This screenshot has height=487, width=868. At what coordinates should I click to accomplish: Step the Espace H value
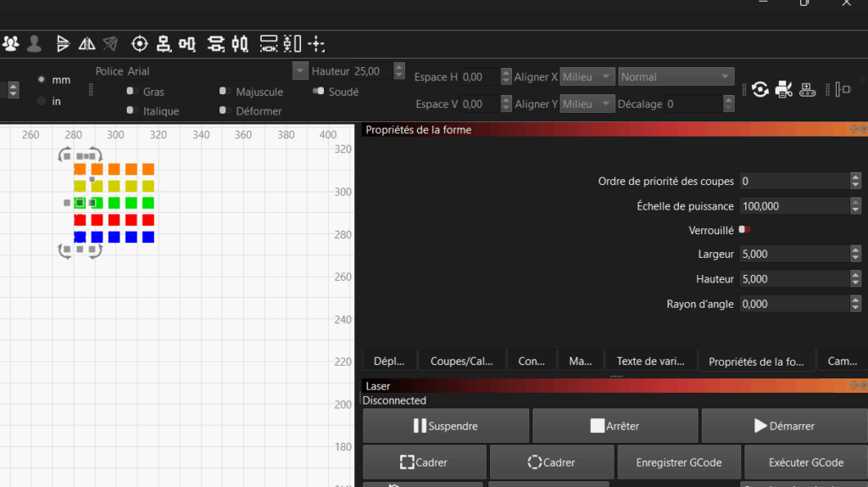pos(505,76)
